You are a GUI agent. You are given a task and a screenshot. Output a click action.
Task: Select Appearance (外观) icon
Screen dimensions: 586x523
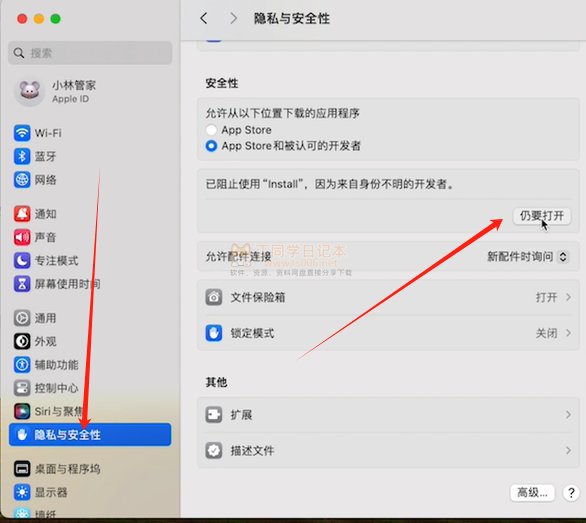coord(22,341)
